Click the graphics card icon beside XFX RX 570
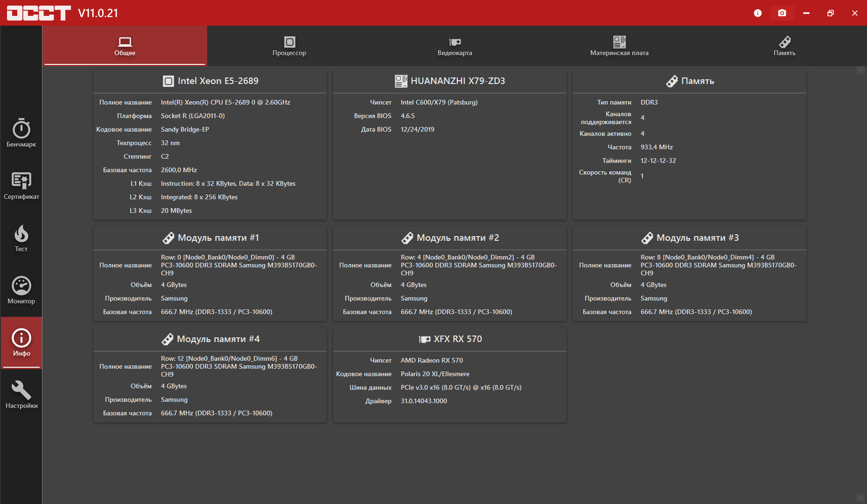 pos(425,339)
